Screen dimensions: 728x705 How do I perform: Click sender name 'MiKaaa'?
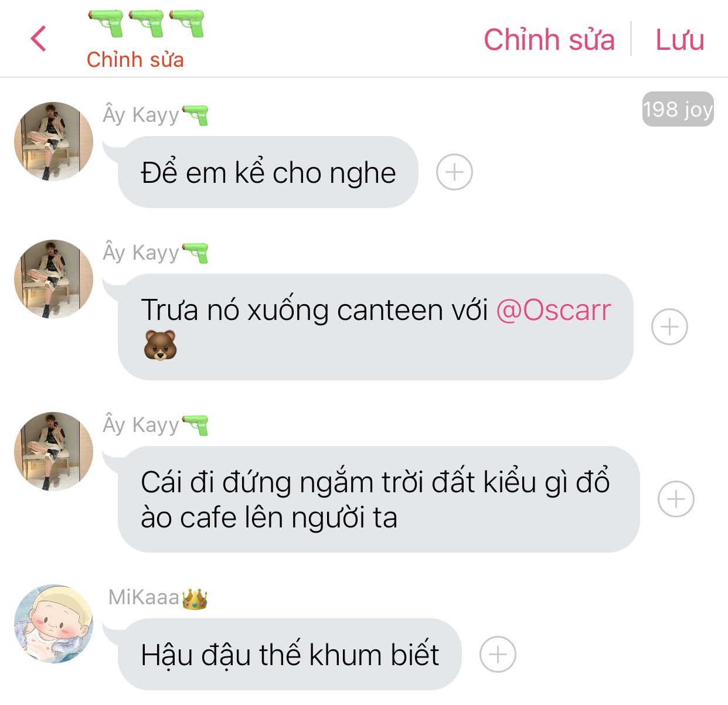click(144, 597)
